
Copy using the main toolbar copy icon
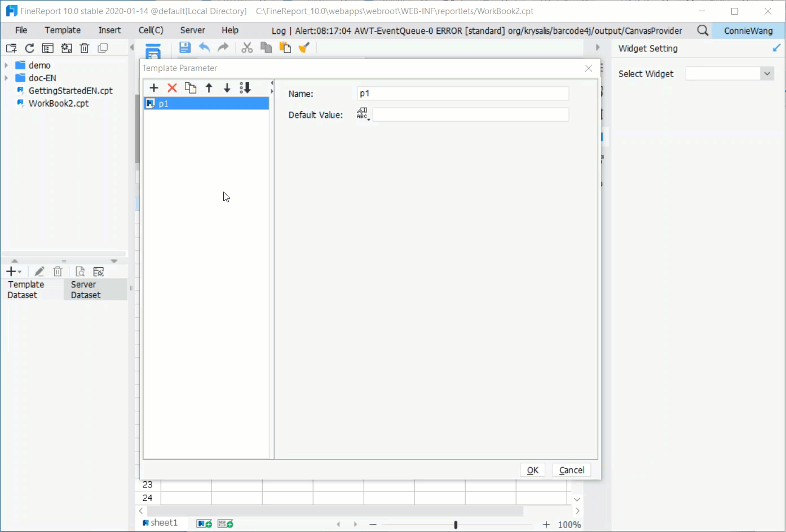[x=266, y=48]
